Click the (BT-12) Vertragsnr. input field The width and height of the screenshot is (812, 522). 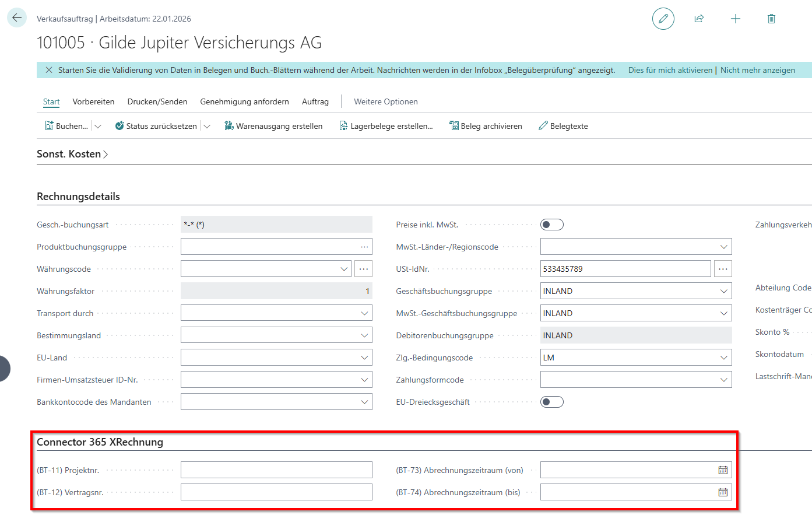(276, 492)
